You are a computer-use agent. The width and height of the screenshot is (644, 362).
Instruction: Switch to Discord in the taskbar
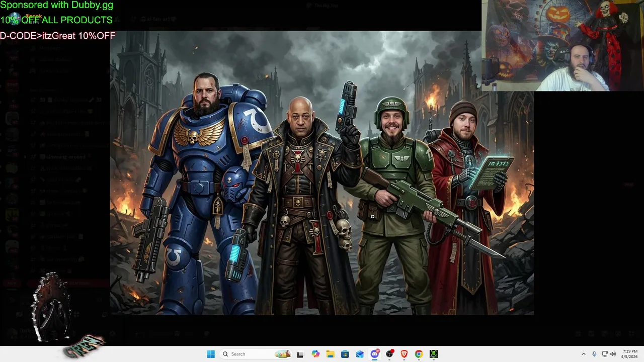(x=374, y=354)
